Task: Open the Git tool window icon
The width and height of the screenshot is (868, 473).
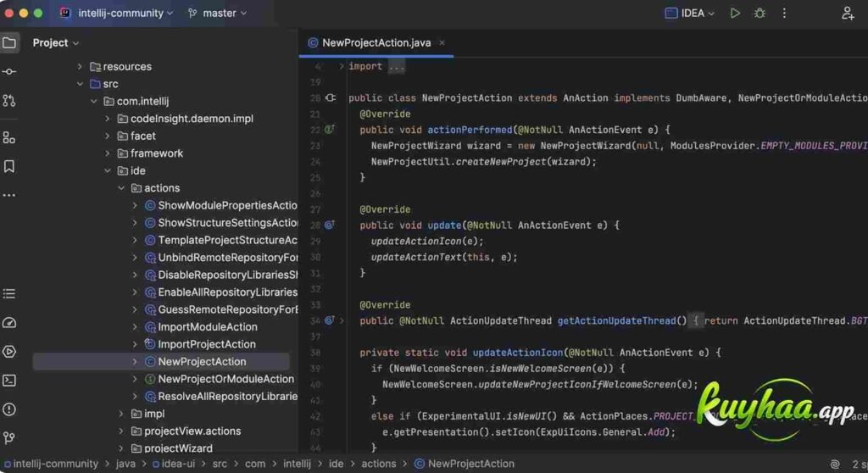Action: pyautogui.click(x=9, y=438)
